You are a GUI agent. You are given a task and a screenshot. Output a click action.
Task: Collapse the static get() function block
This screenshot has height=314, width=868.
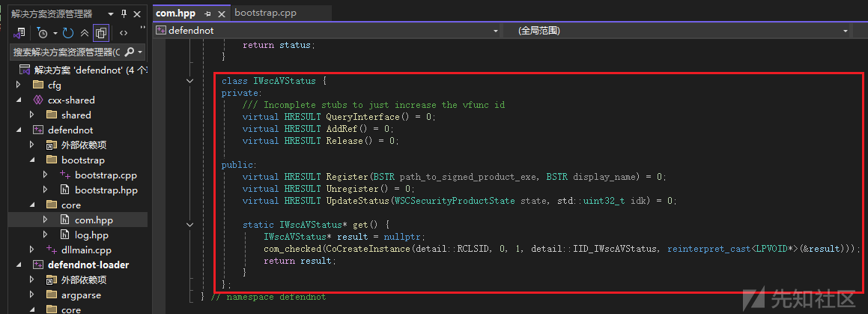click(x=190, y=225)
